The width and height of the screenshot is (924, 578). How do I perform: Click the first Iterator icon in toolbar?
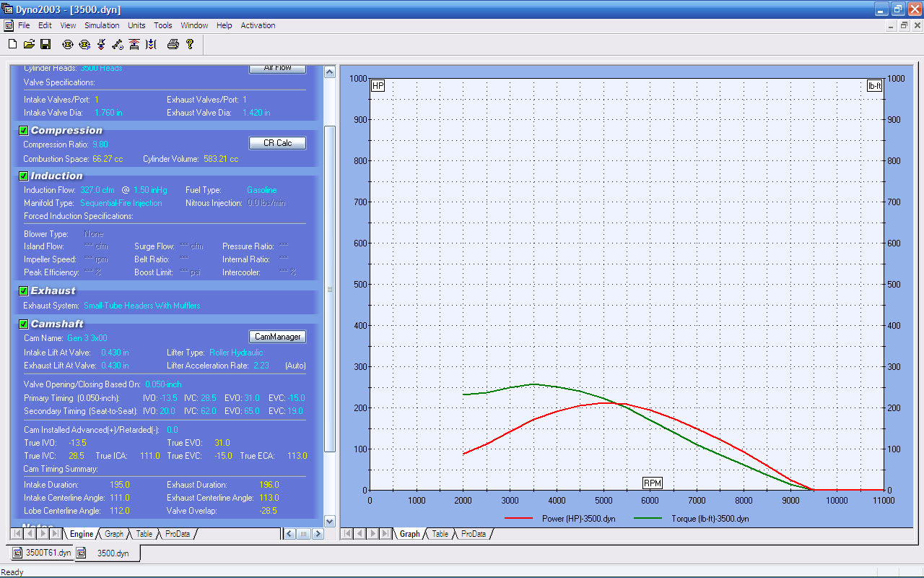point(68,45)
